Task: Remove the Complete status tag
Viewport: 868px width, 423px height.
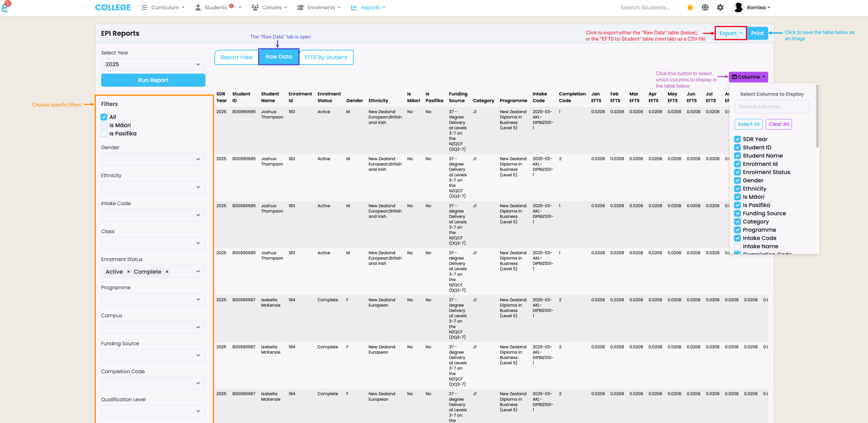Action: point(167,271)
